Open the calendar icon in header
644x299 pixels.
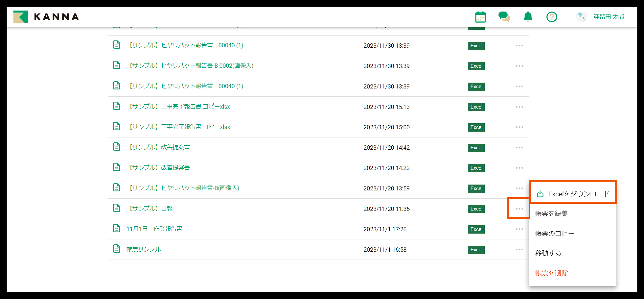480,17
